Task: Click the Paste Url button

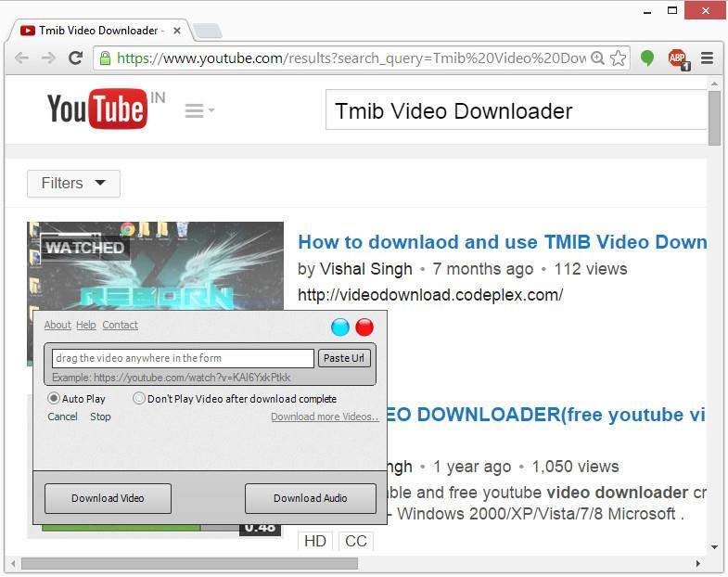Action: (x=344, y=358)
